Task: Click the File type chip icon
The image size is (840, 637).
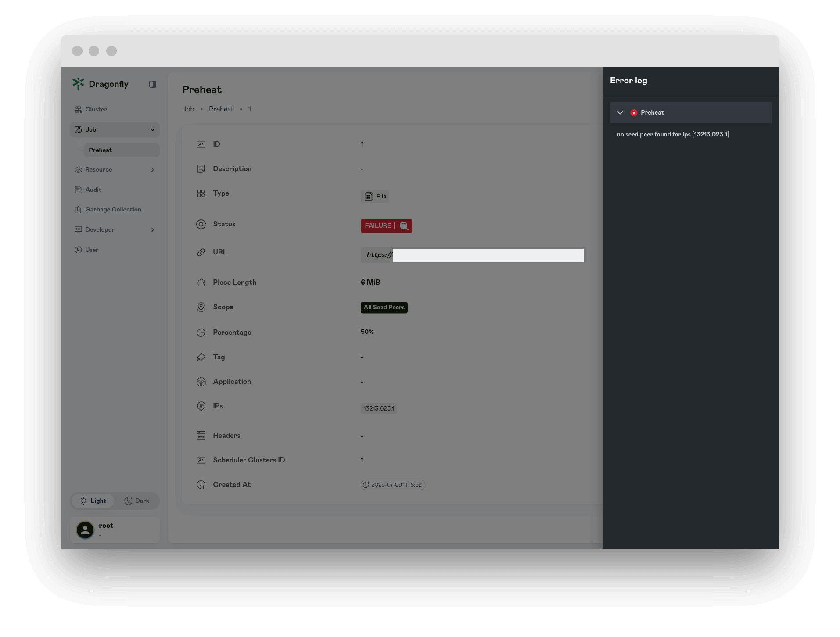Action: [x=369, y=197]
